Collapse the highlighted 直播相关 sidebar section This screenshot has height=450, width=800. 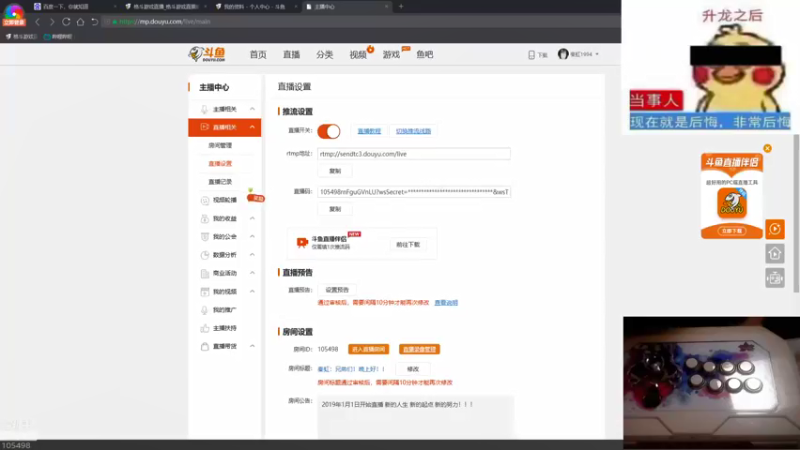tap(252, 127)
